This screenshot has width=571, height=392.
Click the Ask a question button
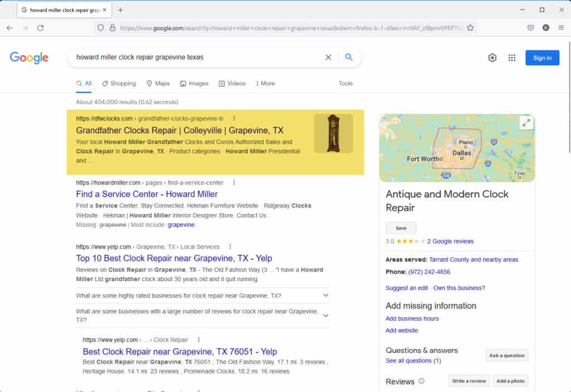[507, 355]
